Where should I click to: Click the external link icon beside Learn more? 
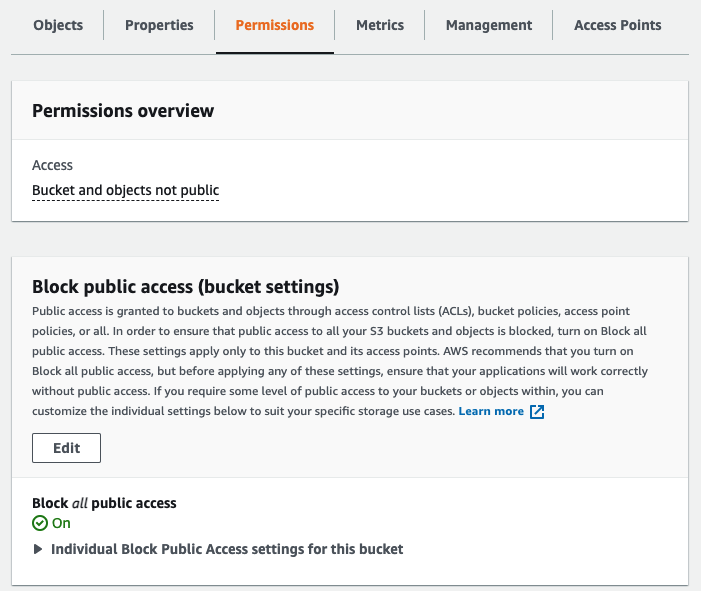537,412
